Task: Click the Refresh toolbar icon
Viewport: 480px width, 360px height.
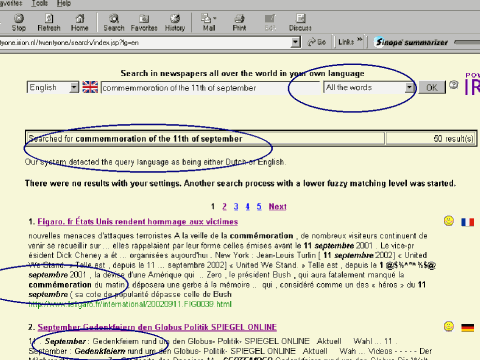Action: [49, 23]
